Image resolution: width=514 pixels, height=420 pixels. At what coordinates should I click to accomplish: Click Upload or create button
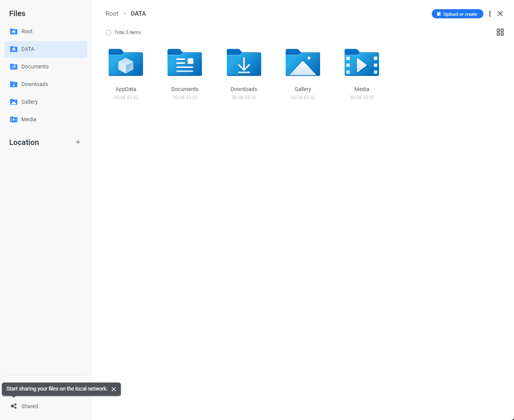click(457, 14)
